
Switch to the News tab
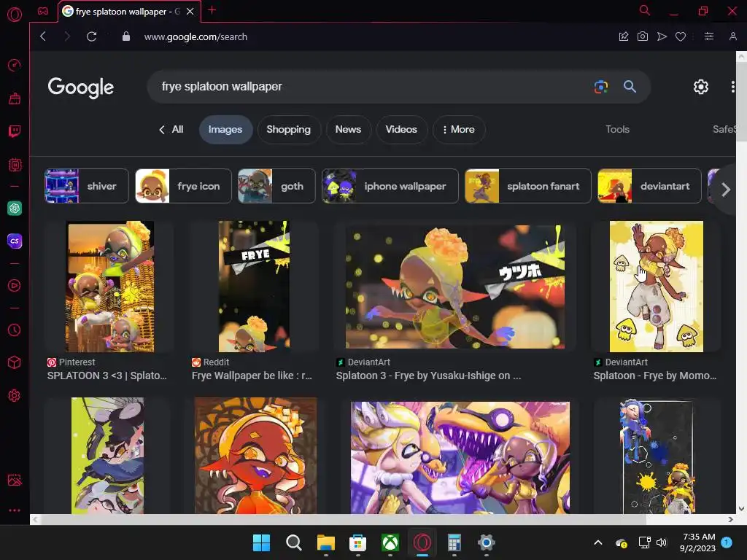[348, 130]
